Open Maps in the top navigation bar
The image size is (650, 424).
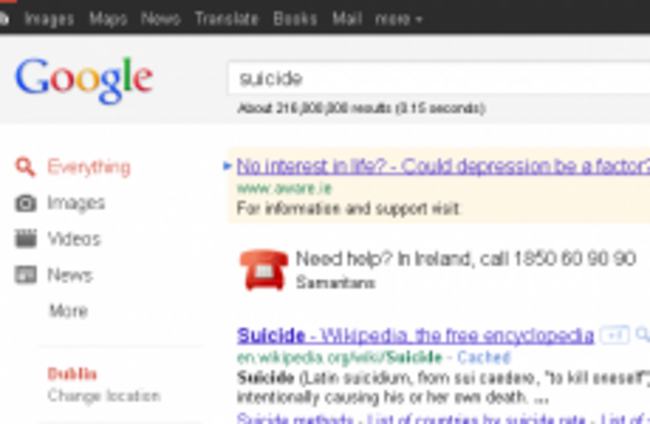108,19
